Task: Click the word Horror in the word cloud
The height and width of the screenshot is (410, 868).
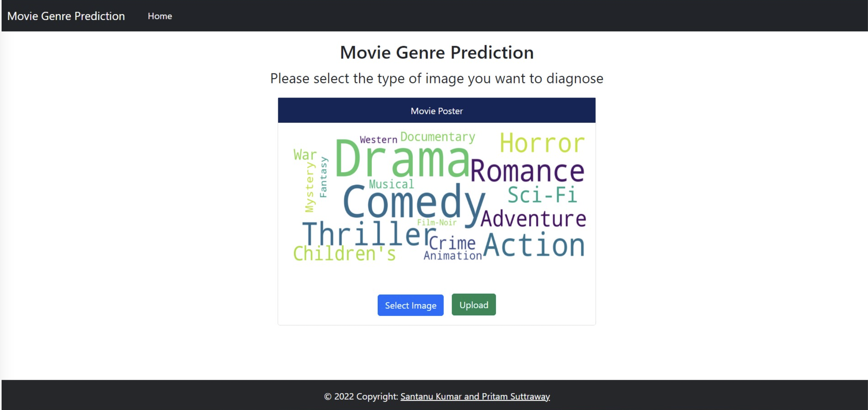Action: click(542, 143)
